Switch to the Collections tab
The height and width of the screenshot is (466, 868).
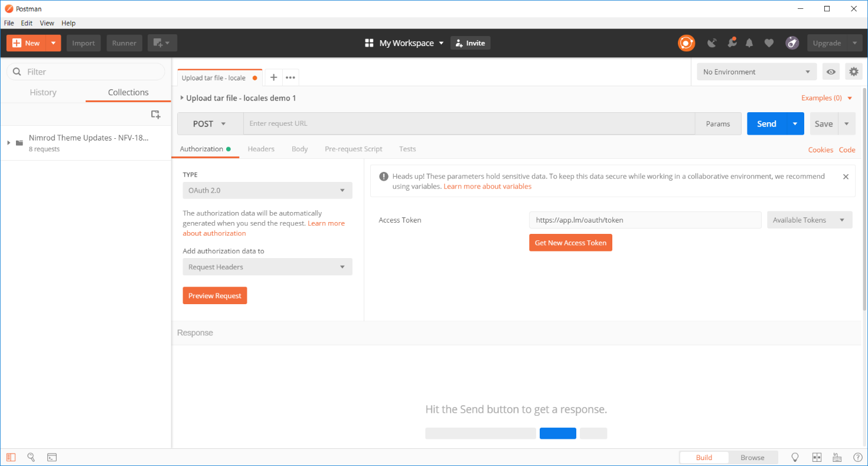point(128,92)
